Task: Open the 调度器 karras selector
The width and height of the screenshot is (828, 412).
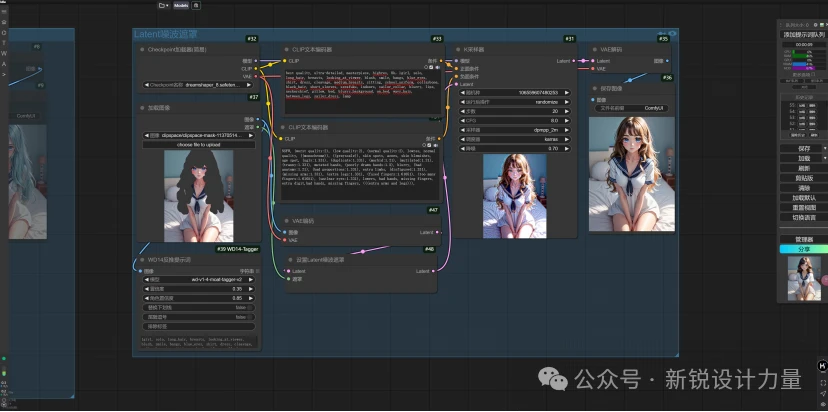Action: pos(515,139)
